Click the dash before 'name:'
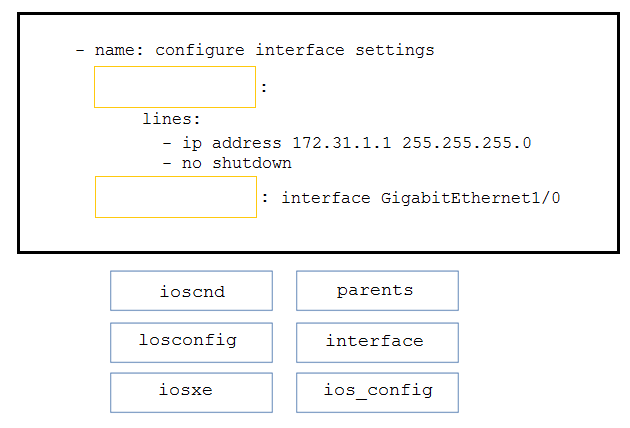 (x=80, y=50)
